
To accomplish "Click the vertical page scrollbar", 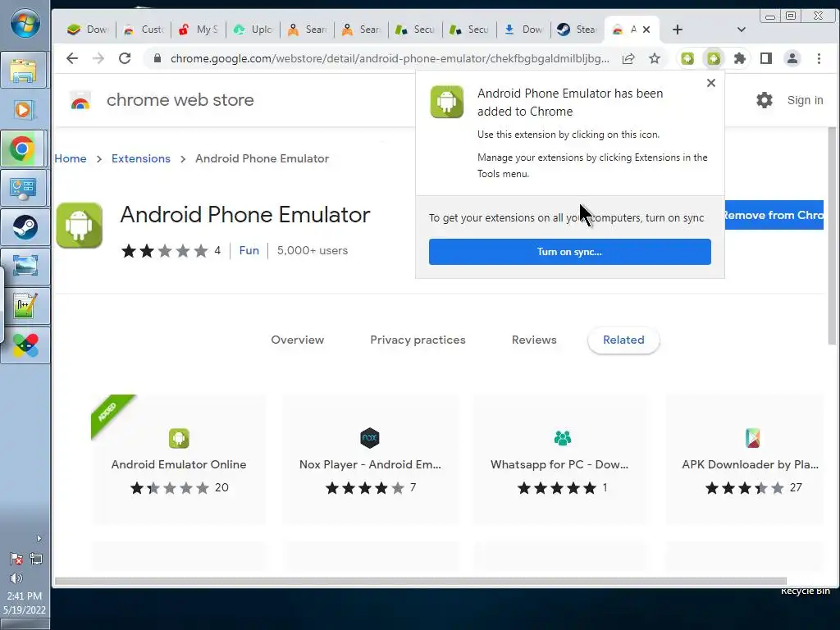I will click(x=832, y=235).
